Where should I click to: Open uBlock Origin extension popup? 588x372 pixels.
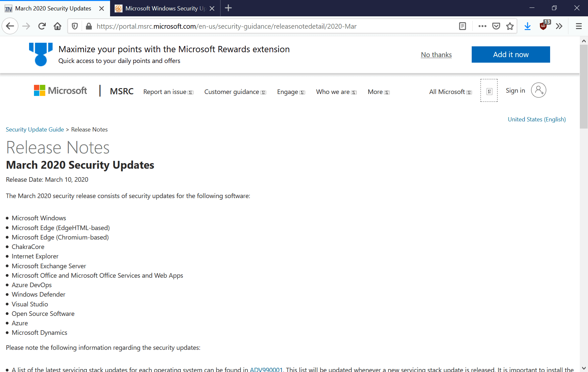pos(544,25)
